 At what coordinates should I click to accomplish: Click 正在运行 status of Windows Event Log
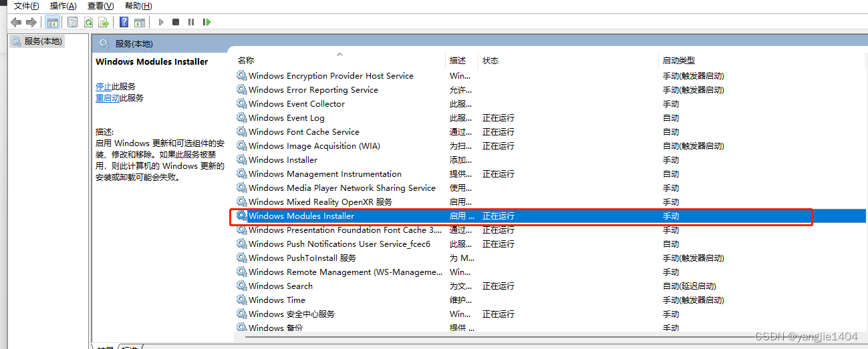(498, 117)
